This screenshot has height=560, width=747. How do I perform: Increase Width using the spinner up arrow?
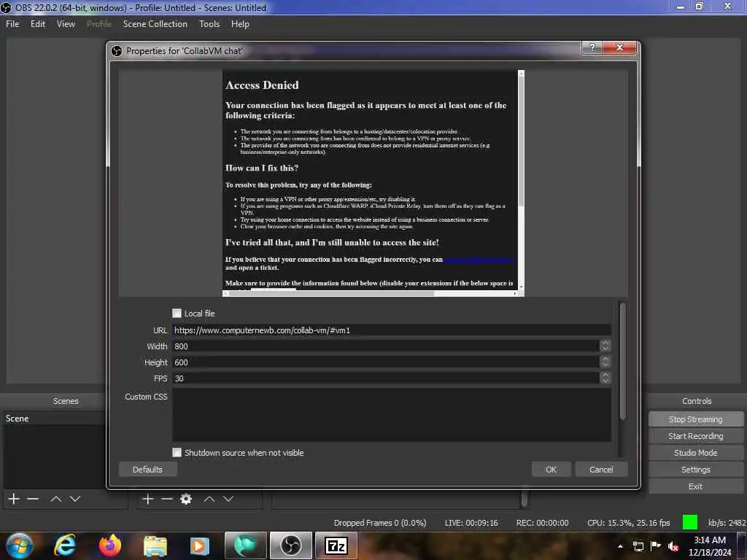coord(605,343)
